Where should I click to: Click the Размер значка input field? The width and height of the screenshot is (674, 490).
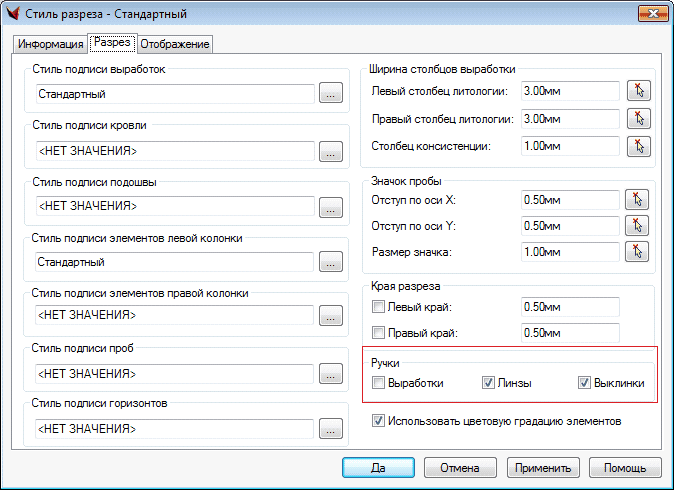(x=569, y=251)
